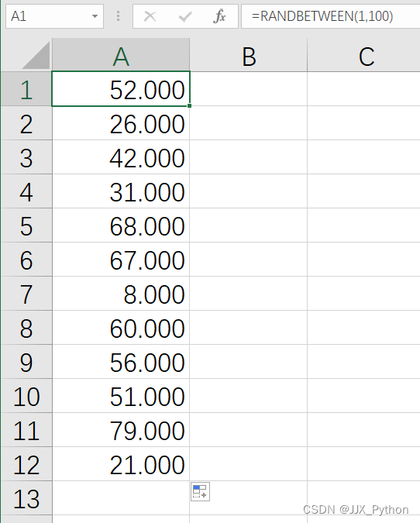Click the Cancel X icon in formula bar
420x523 pixels.
[x=150, y=16]
